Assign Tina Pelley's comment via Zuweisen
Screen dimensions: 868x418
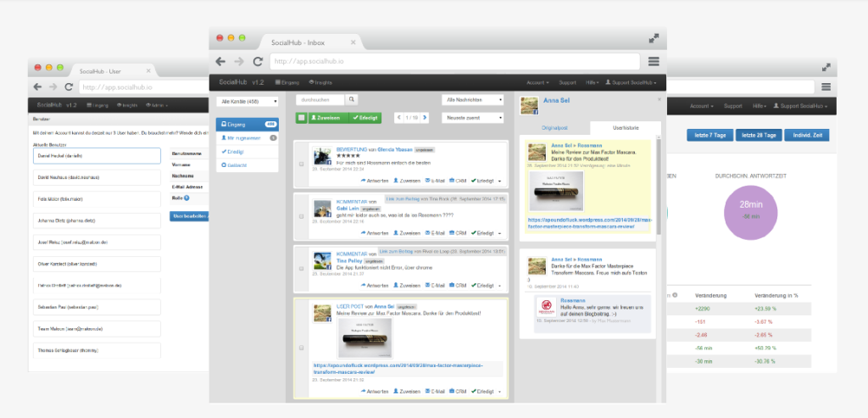tap(406, 285)
